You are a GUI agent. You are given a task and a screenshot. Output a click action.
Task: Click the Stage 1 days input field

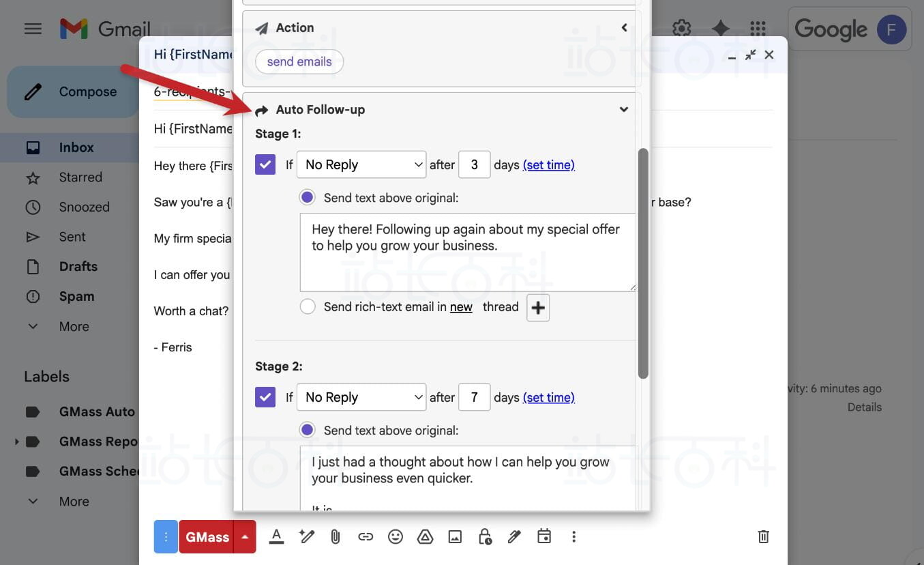coord(474,164)
